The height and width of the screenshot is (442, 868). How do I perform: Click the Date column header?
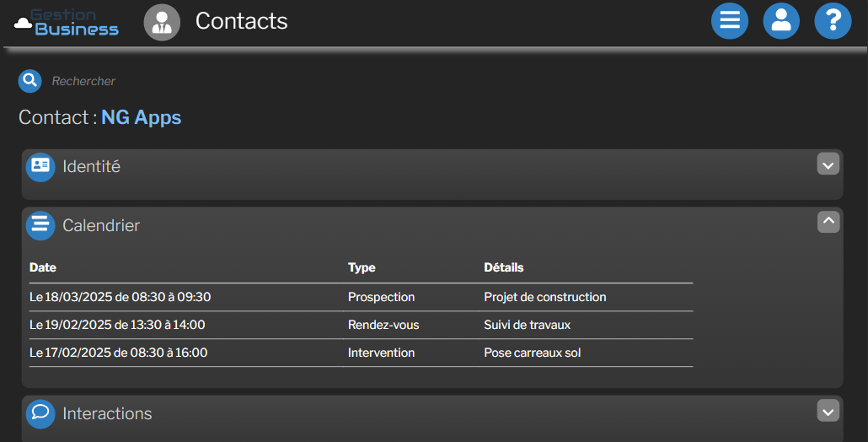coord(43,267)
